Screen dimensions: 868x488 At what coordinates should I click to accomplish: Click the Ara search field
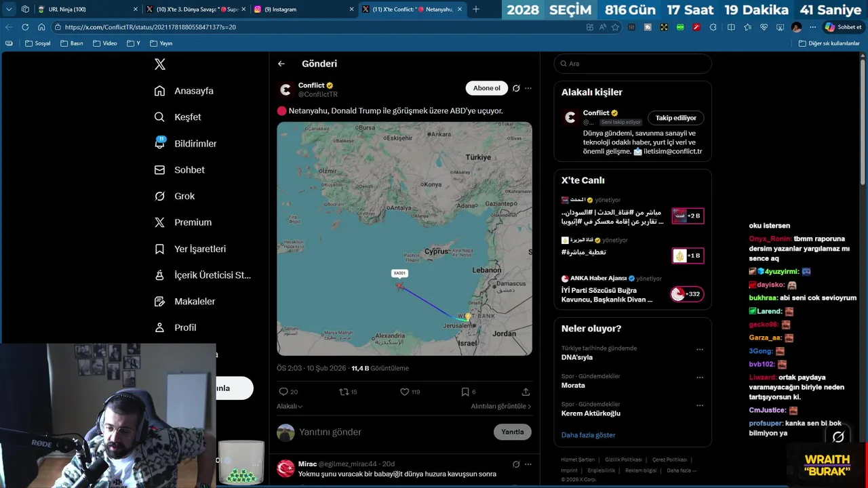point(633,64)
